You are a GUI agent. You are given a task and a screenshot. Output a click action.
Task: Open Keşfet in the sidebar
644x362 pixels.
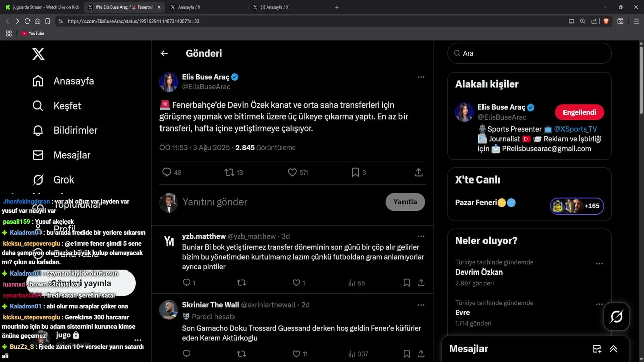(x=57, y=106)
